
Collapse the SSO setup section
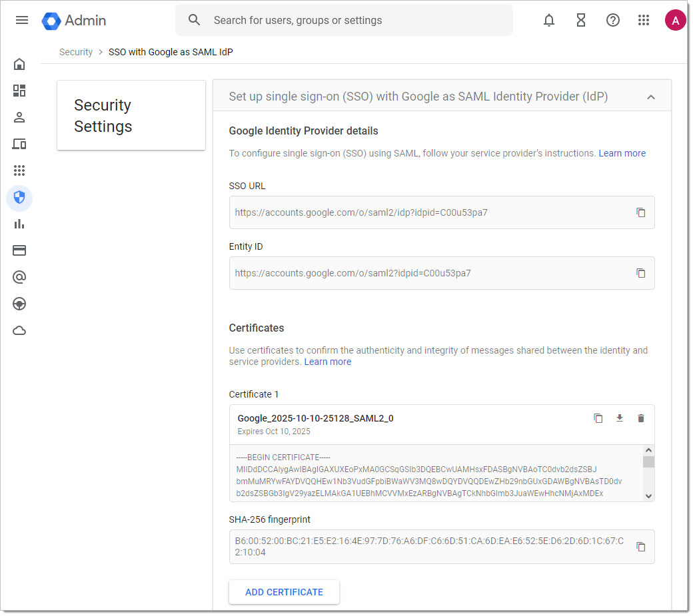pyautogui.click(x=651, y=97)
